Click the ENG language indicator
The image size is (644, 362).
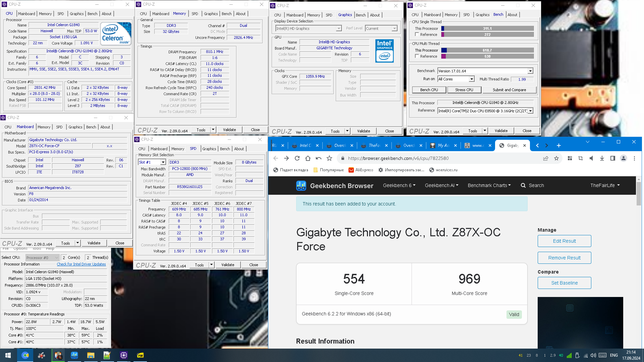coord(614,355)
